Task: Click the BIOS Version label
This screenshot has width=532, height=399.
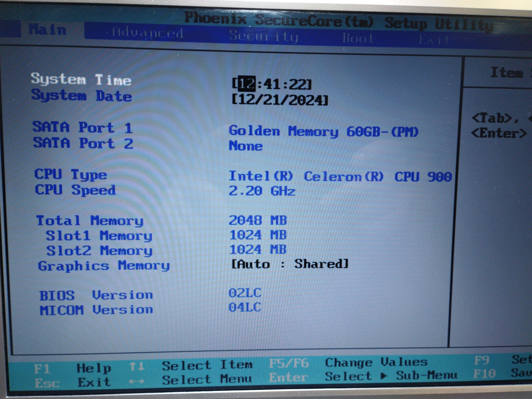Action: [96, 295]
